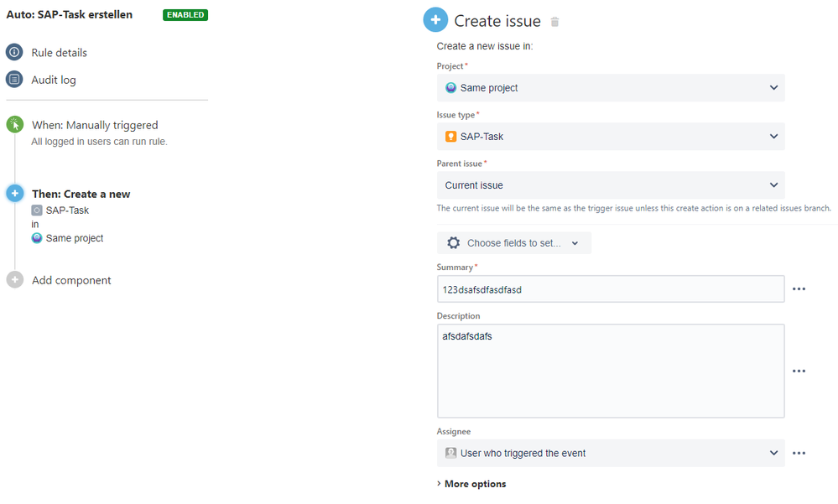
Task: Click Add component
Action: 71,280
